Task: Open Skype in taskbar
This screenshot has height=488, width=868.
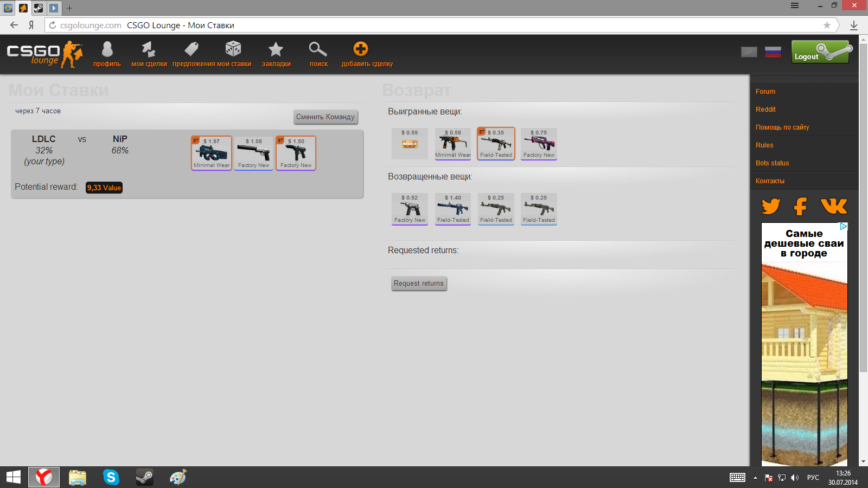Action: (111, 477)
